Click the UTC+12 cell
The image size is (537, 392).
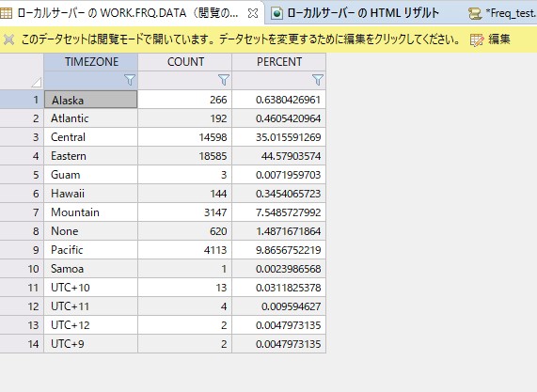click(91, 325)
